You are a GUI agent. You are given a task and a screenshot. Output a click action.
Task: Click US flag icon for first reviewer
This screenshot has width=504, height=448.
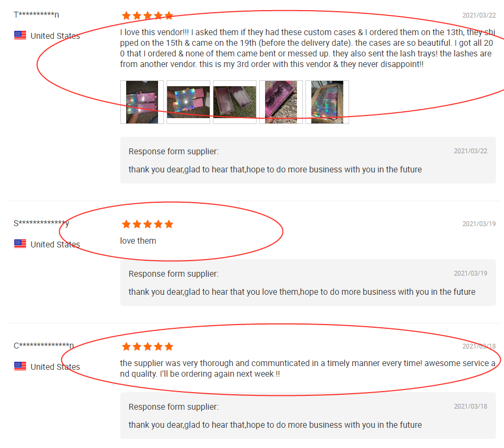coord(20,35)
